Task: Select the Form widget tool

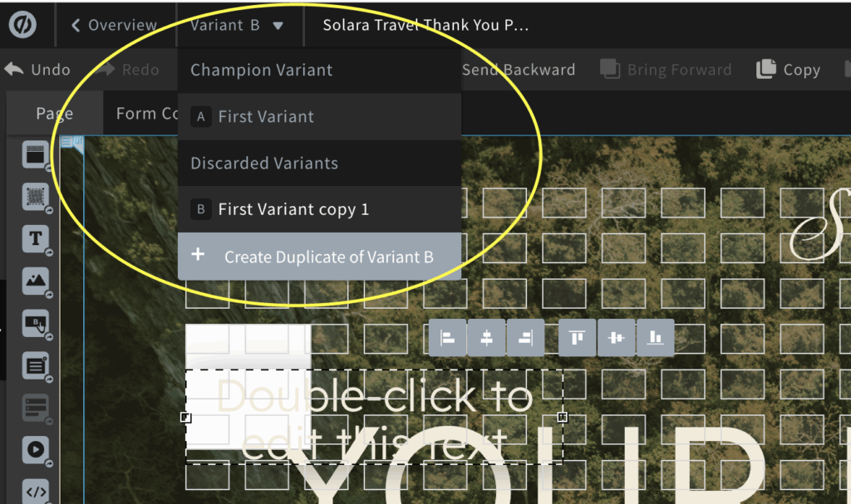Action: (x=35, y=365)
